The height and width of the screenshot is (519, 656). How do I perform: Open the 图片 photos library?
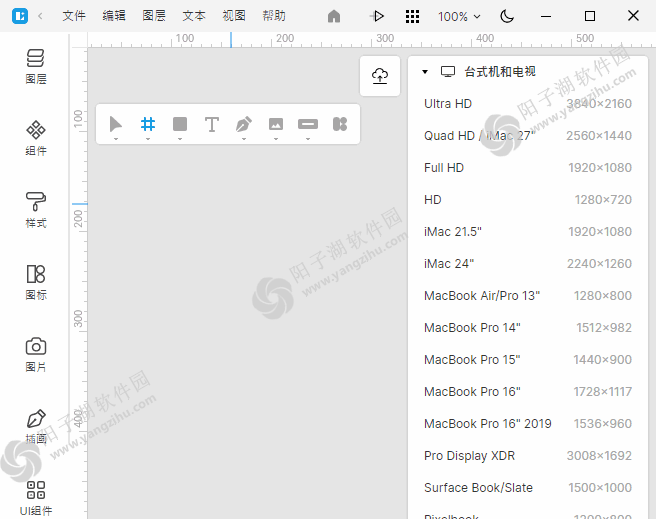36,355
